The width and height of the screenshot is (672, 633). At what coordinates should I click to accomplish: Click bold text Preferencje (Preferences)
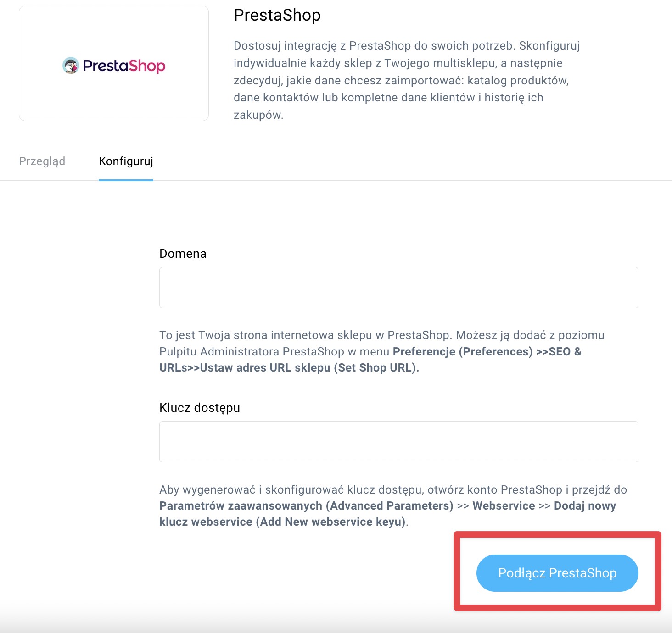pyautogui.click(x=463, y=351)
